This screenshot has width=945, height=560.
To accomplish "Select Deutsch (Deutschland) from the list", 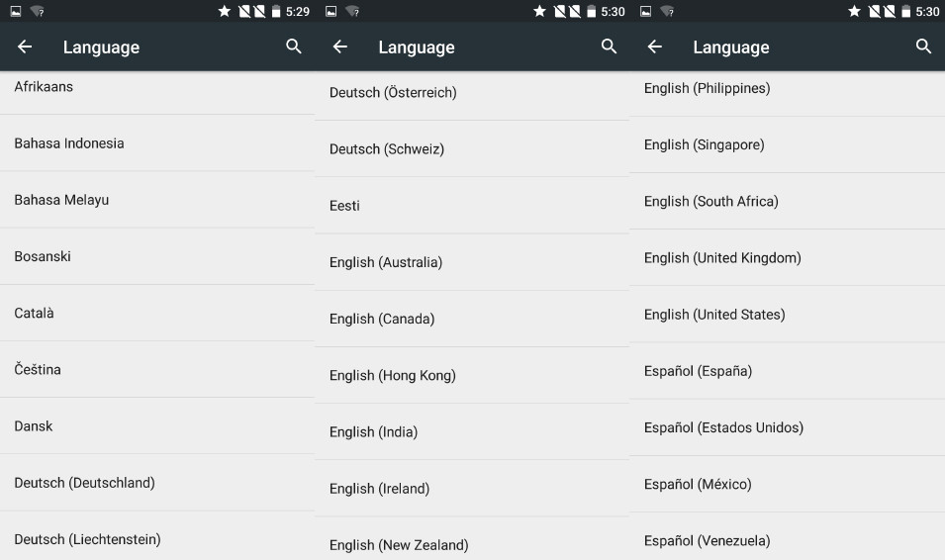I will 84,483.
